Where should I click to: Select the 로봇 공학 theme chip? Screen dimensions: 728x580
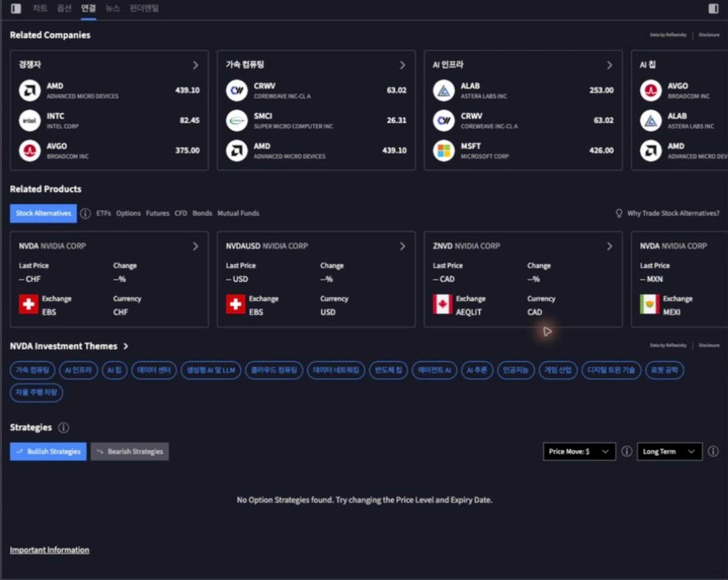pyautogui.click(x=665, y=370)
